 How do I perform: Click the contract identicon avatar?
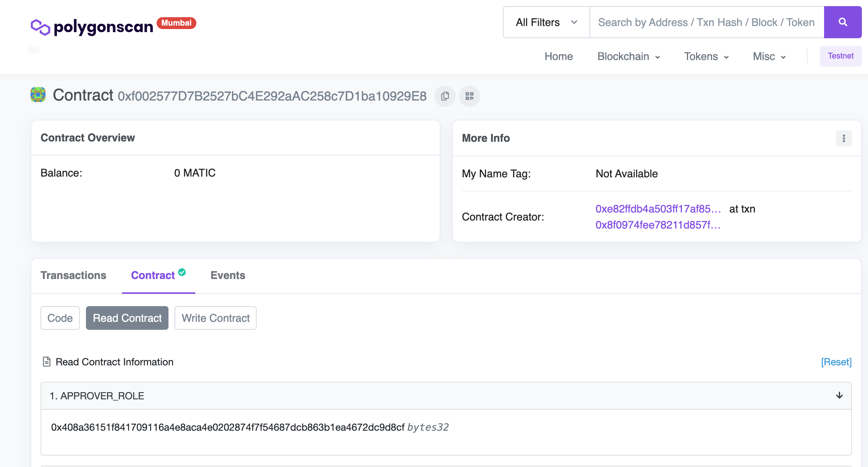click(38, 95)
